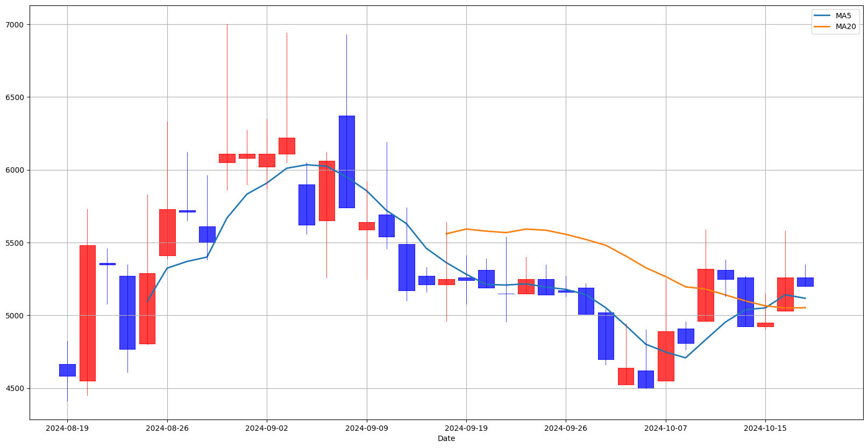The height and width of the screenshot is (448, 868).
Task: Click the 'Date' x-axis title
Action: [x=446, y=439]
